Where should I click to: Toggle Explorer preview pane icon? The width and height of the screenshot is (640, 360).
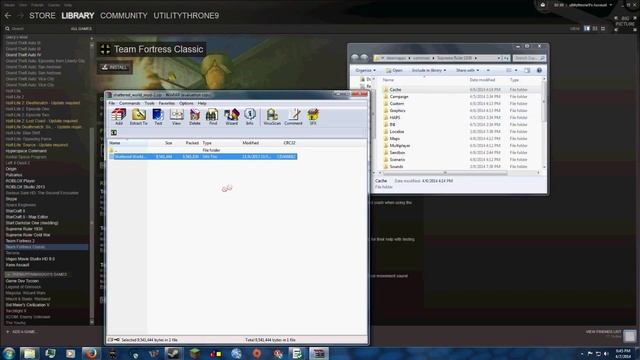[527, 71]
